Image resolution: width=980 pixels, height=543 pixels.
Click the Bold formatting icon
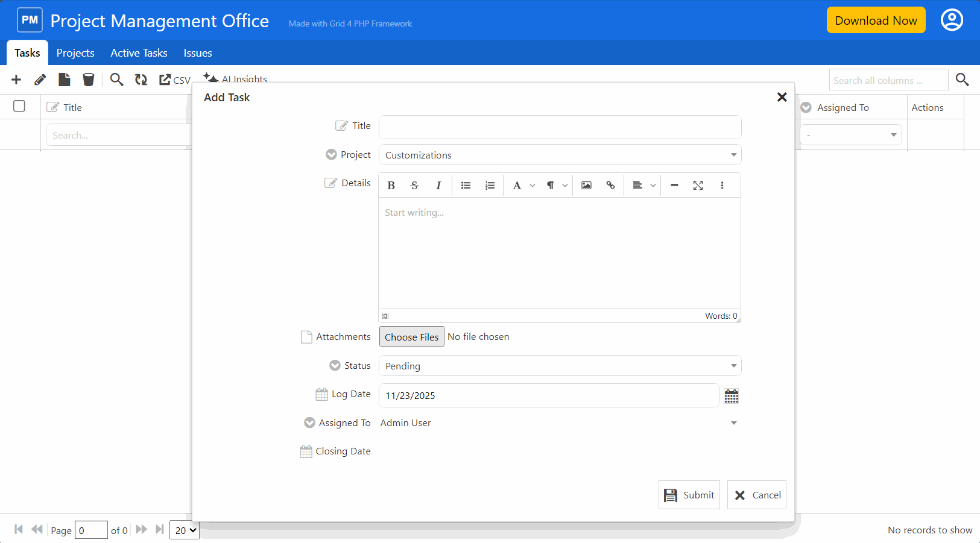(x=391, y=186)
